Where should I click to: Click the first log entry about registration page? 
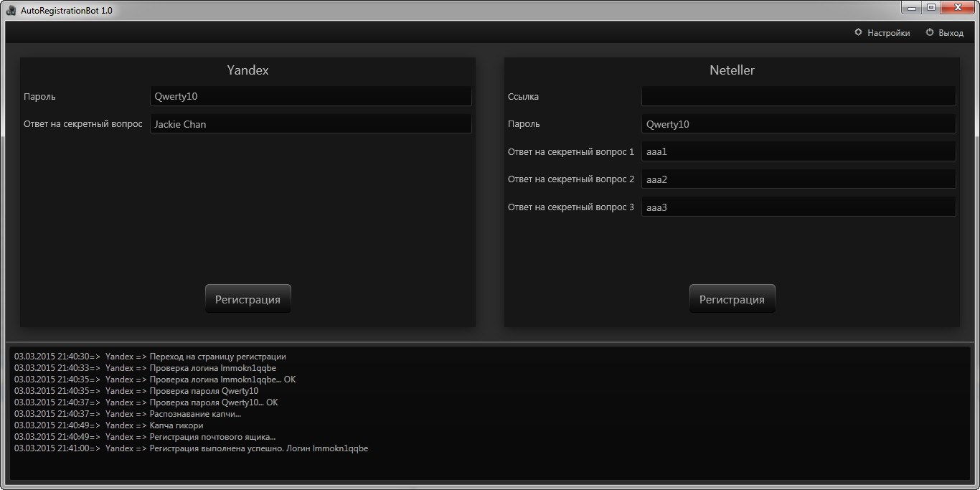[x=150, y=357]
